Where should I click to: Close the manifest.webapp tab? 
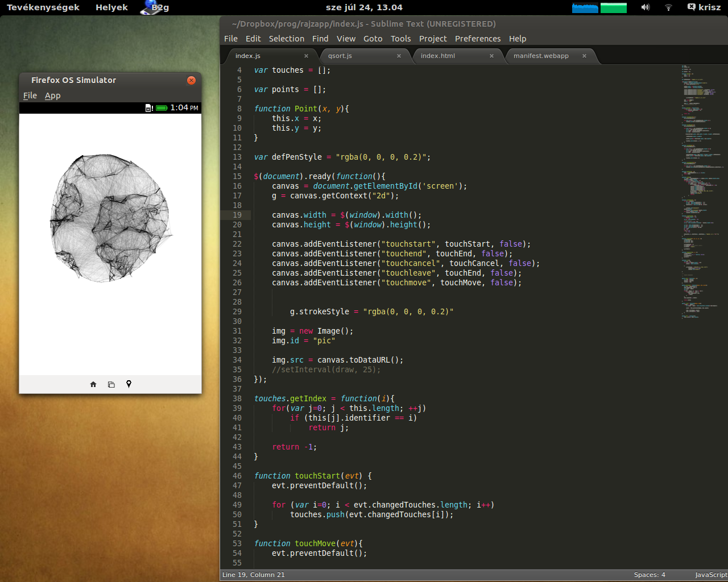[x=584, y=56]
